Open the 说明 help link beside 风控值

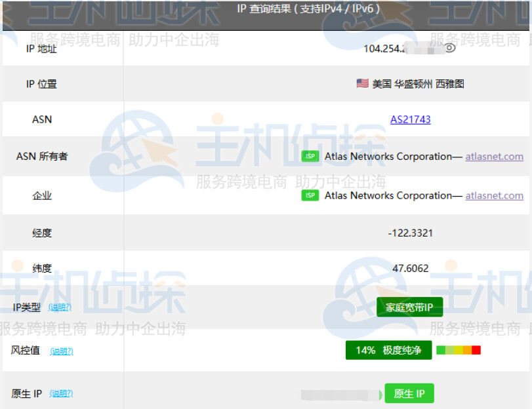[x=62, y=351]
